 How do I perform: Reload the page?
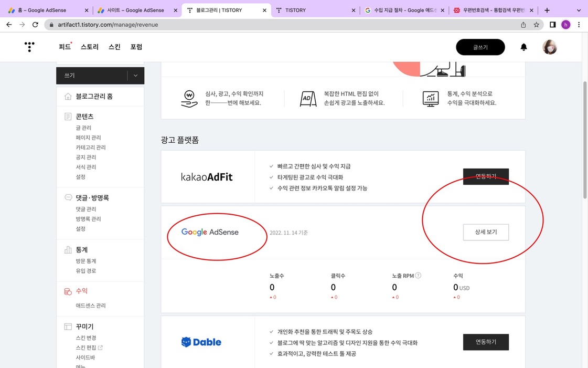tap(35, 25)
